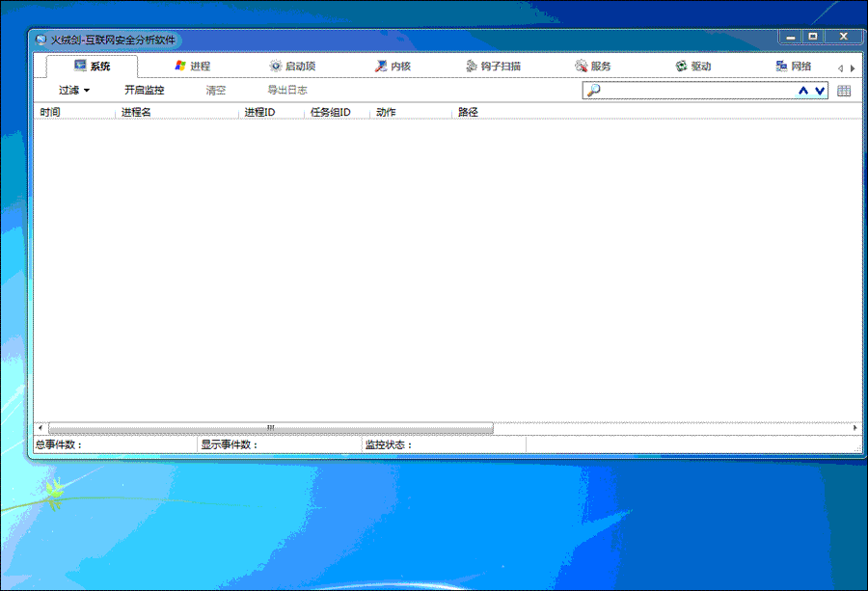Viewport: 868px width, 591px height.
Task: Click the 火绒剑 title bar app icon
Action: click(x=41, y=40)
